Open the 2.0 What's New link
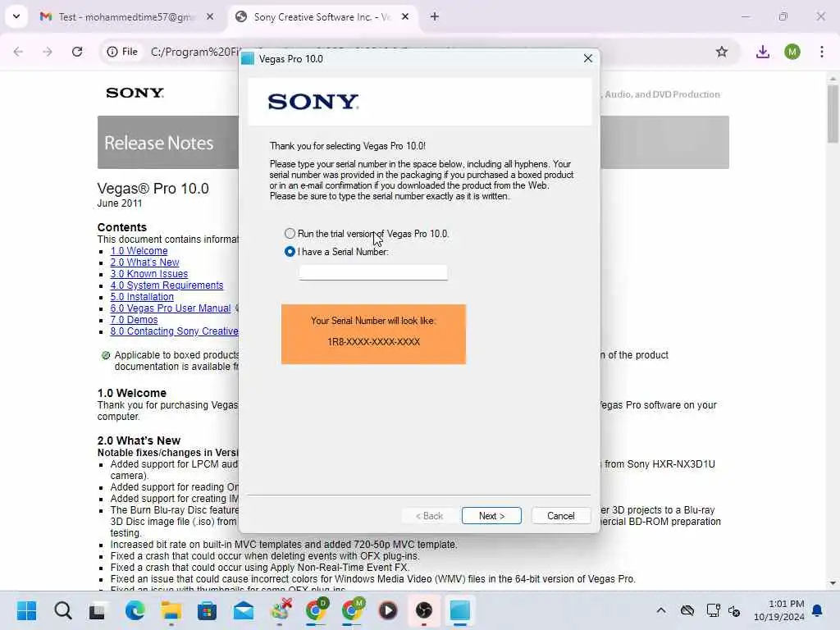The image size is (840, 630). pyautogui.click(x=144, y=262)
